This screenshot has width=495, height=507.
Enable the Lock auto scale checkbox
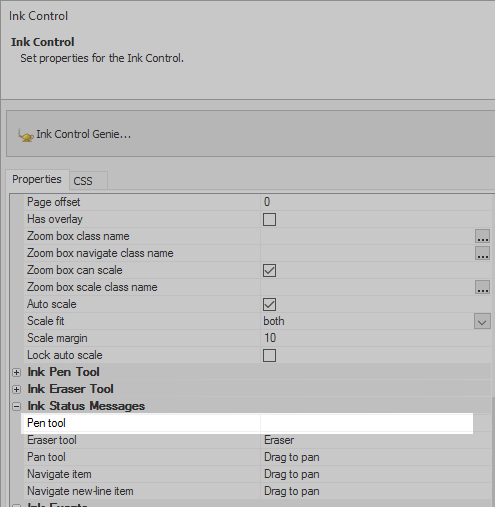pos(269,355)
